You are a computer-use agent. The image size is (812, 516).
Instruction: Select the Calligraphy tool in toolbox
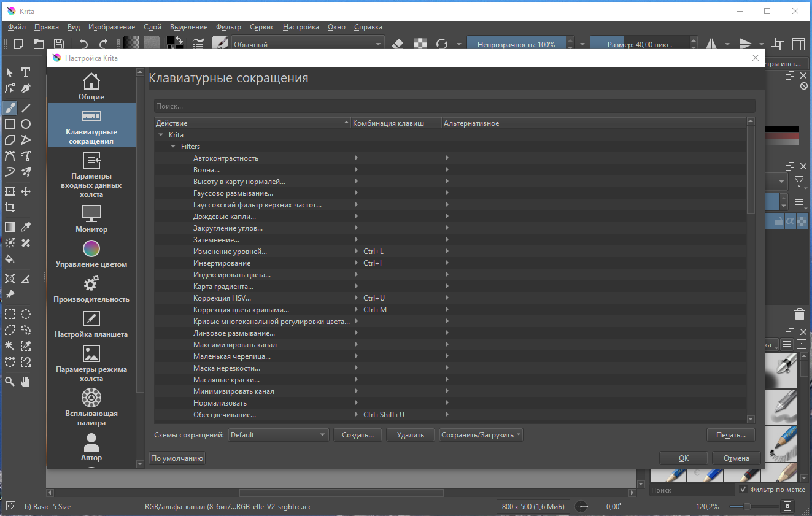tap(26, 88)
